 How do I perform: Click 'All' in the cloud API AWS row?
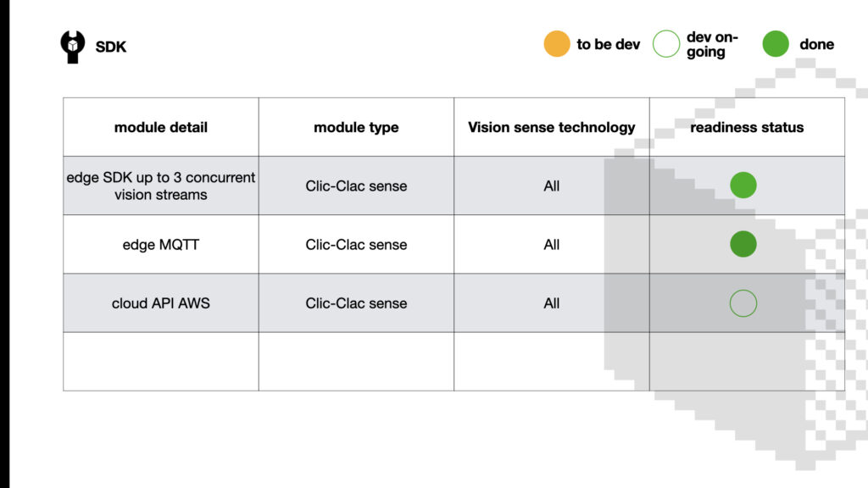[551, 303]
